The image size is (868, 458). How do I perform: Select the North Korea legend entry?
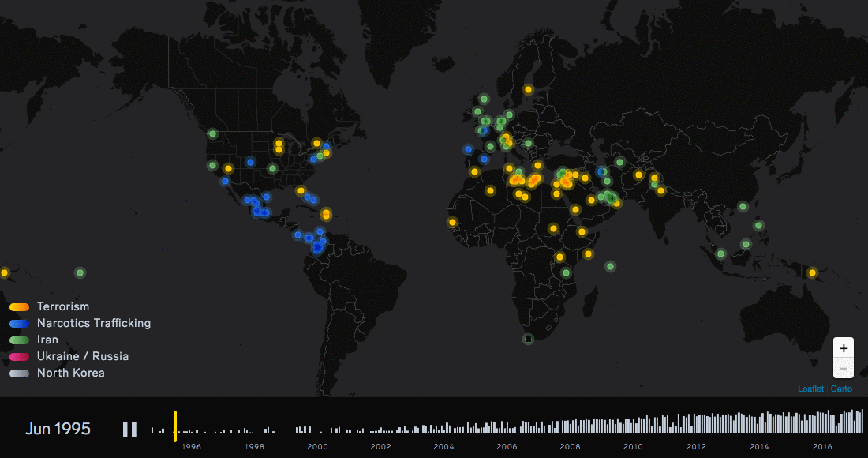tap(70, 373)
